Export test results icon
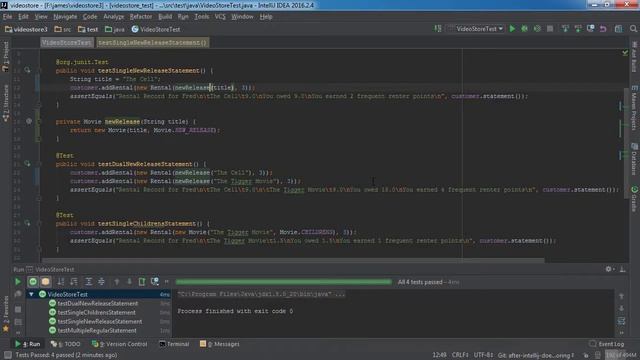Viewport: 640px width, 360px height. point(142,282)
